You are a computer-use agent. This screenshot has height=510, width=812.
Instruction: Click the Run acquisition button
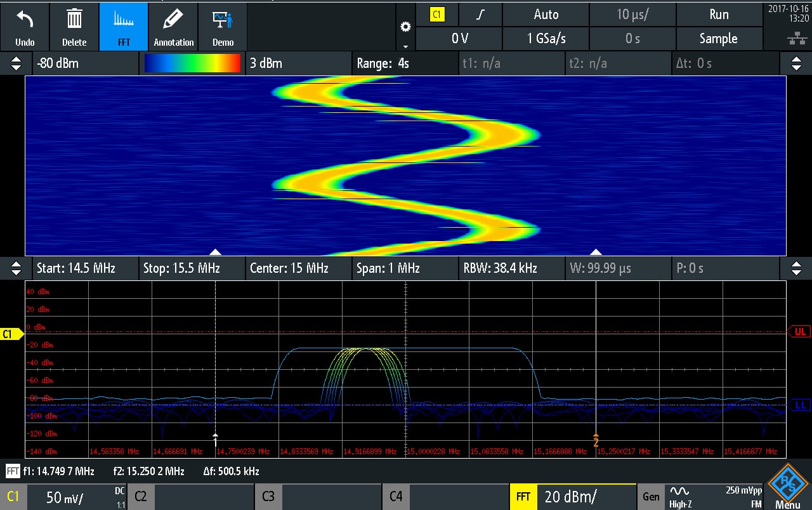[x=719, y=15]
